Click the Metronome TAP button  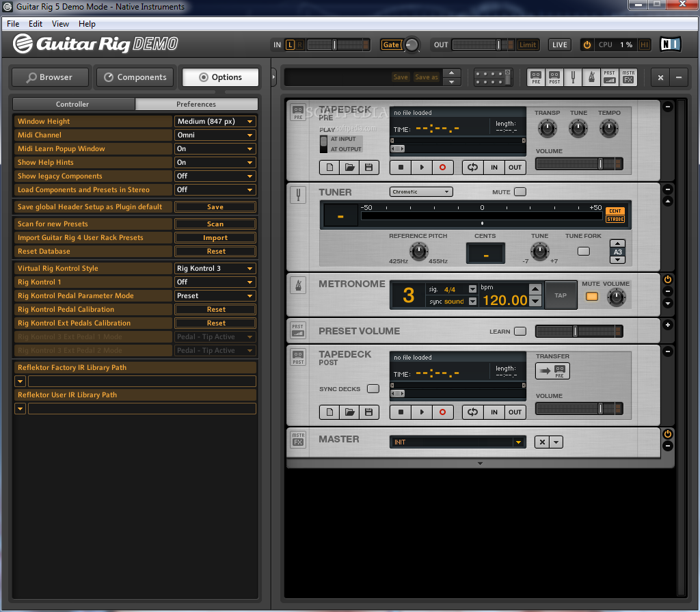click(x=561, y=295)
